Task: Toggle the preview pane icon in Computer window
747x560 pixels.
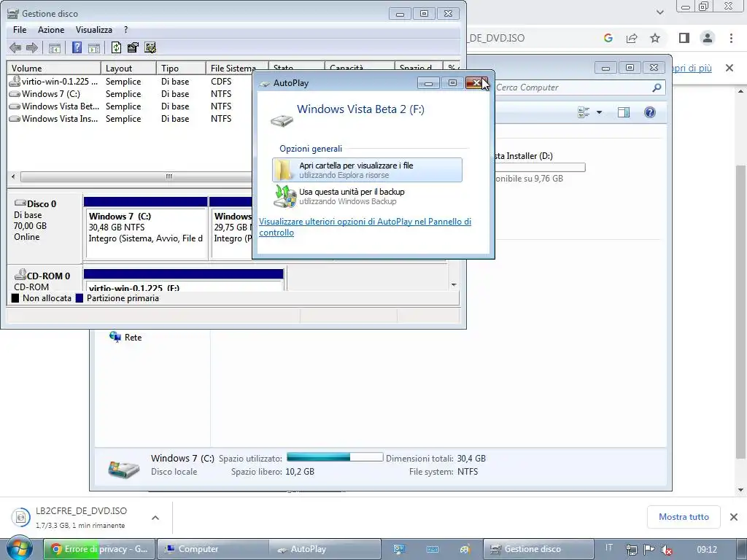Action: coord(623,112)
